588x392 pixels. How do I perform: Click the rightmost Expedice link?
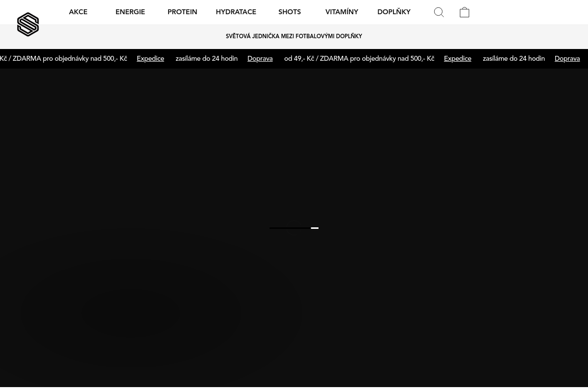pos(457,59)
